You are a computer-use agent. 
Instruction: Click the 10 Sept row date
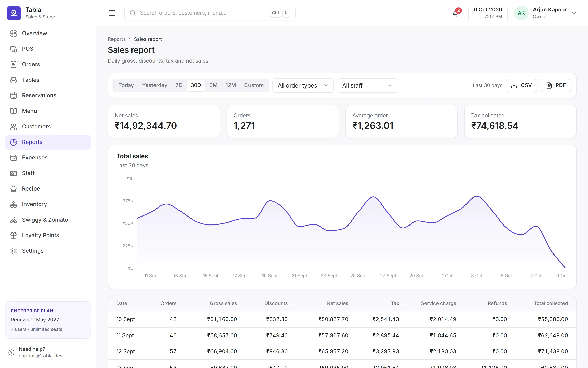click(125, 319)
